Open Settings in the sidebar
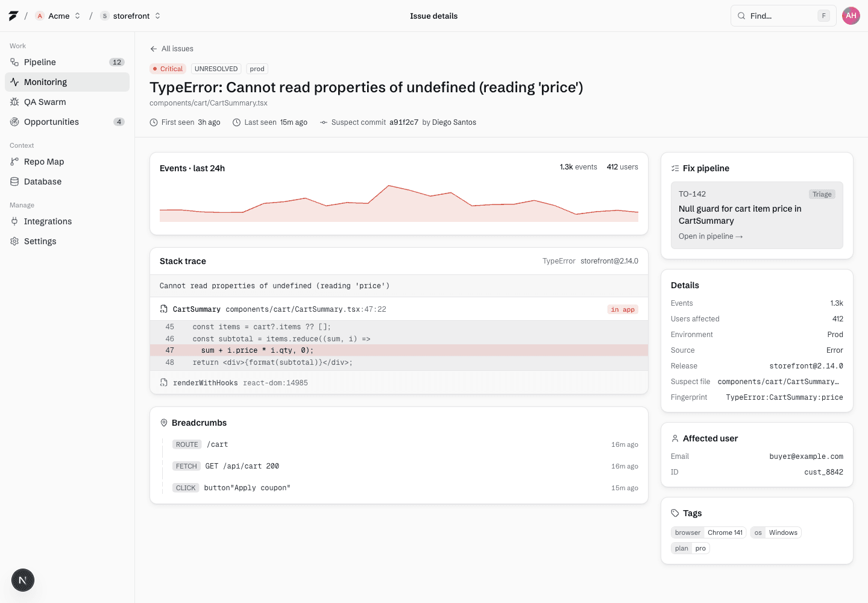Viewport: 868px width, 603px height. [x=67, y=241]
